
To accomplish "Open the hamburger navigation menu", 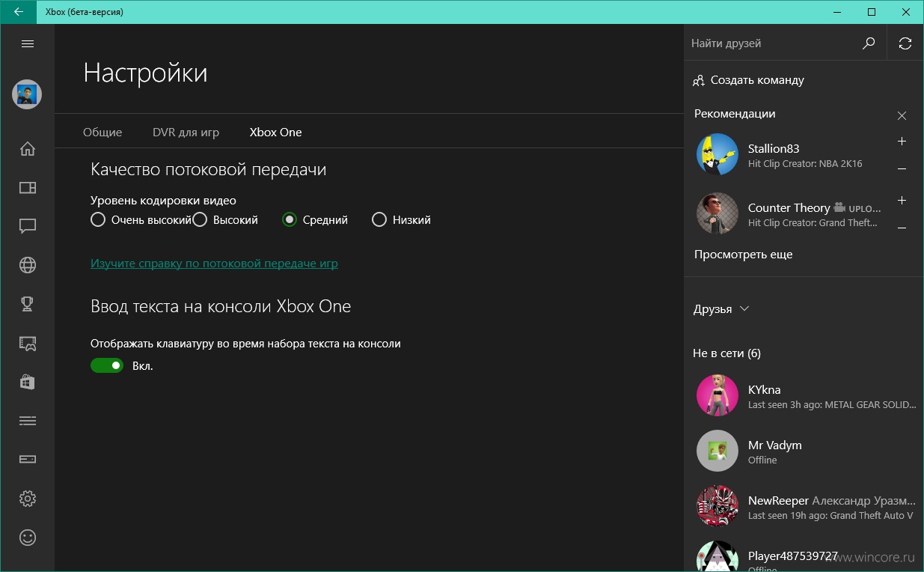I will pos(28,43).
